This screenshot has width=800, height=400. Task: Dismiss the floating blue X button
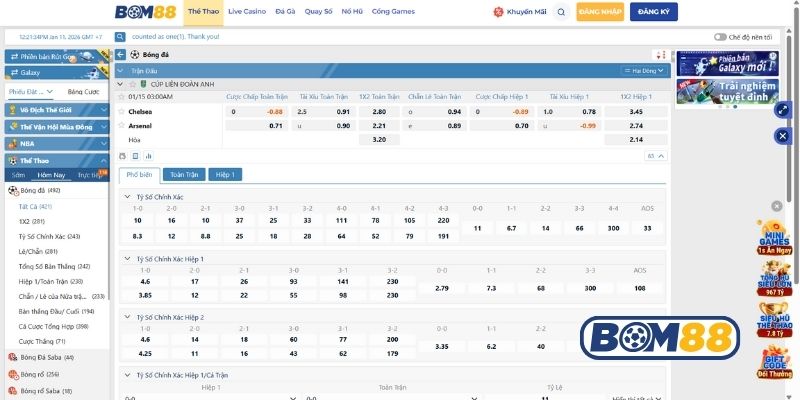coord(782,136)
